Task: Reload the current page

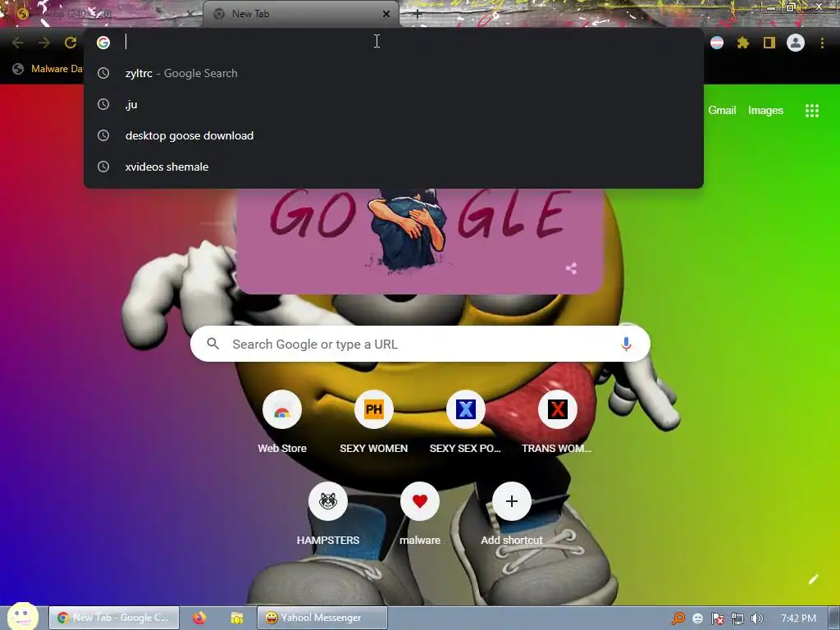Action: coord(71,43)
